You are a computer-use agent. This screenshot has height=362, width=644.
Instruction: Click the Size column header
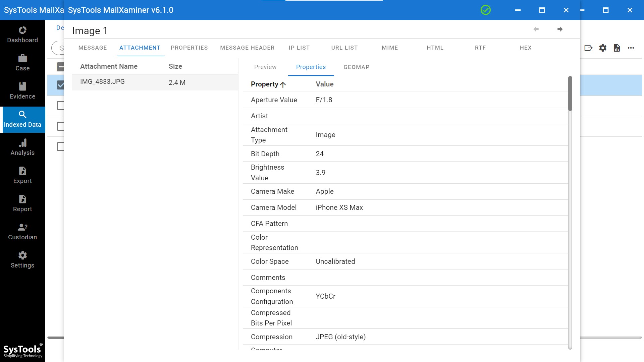coord(175,66)
